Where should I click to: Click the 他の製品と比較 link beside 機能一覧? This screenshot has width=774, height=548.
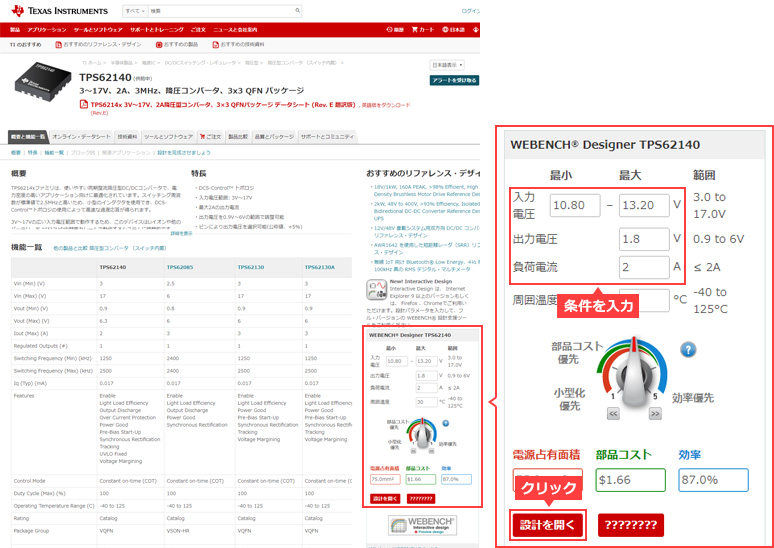[110, 248]
